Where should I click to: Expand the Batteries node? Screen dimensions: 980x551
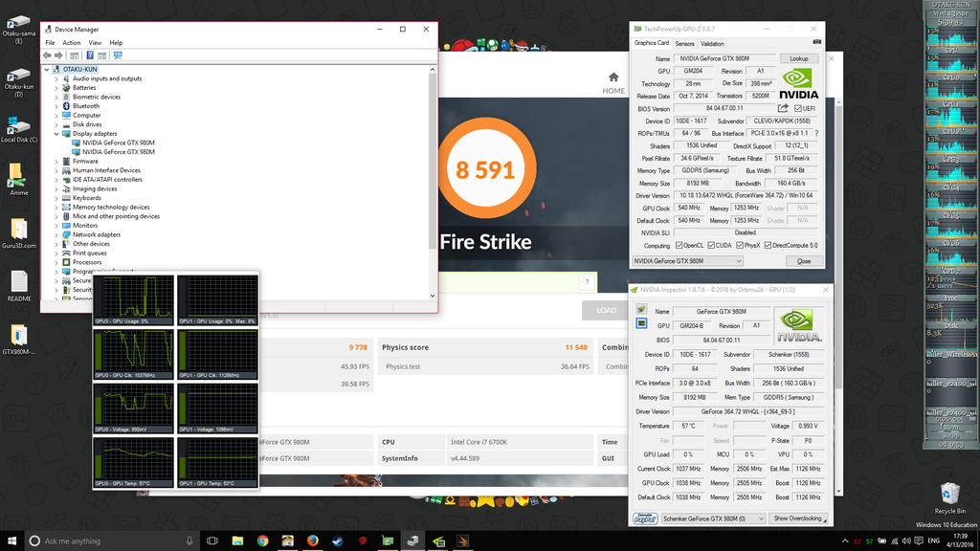tap(56, 88)
